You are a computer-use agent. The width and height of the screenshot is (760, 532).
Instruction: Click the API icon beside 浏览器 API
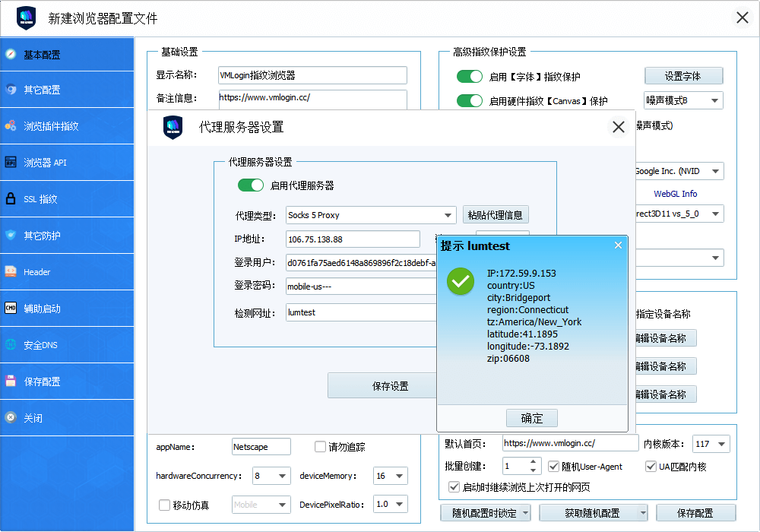click(x=11, y=163)
